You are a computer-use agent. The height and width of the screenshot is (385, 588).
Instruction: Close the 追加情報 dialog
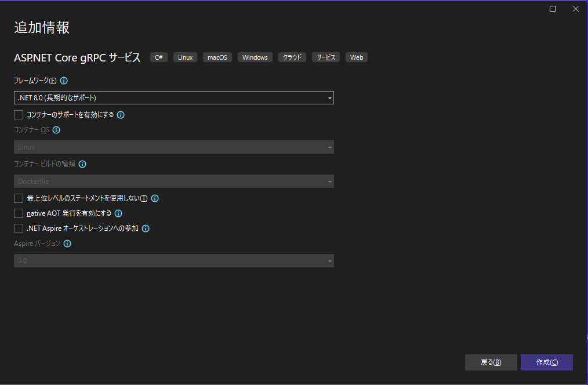point(576,9)
